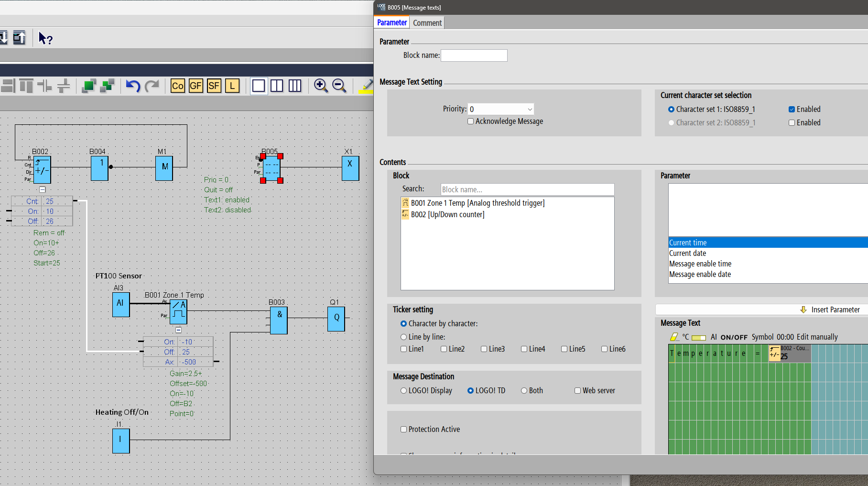The width and height of the screenshot is (868, 486).
Task: Collapse the B002 counter parameter box
Action: (x=43, y=189)
